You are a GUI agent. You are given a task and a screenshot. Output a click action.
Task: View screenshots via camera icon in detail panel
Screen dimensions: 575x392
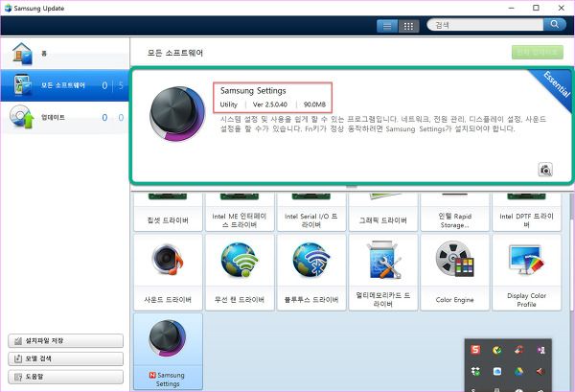pyautogui.click(x=545, y=170)
